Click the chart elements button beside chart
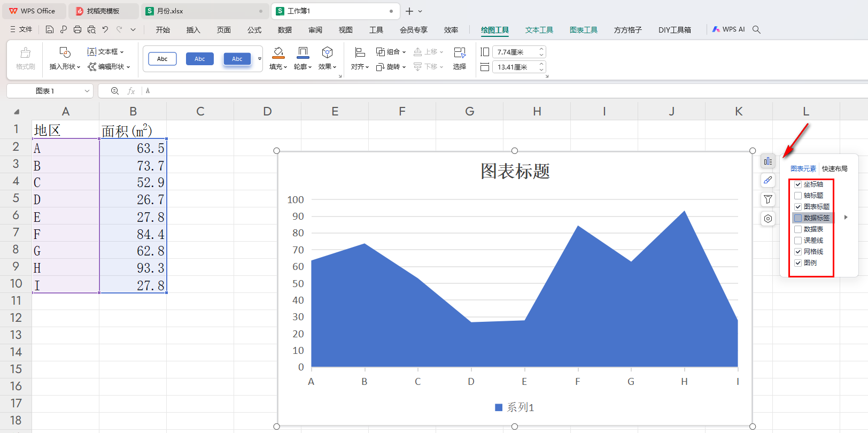 click(768, 161)
